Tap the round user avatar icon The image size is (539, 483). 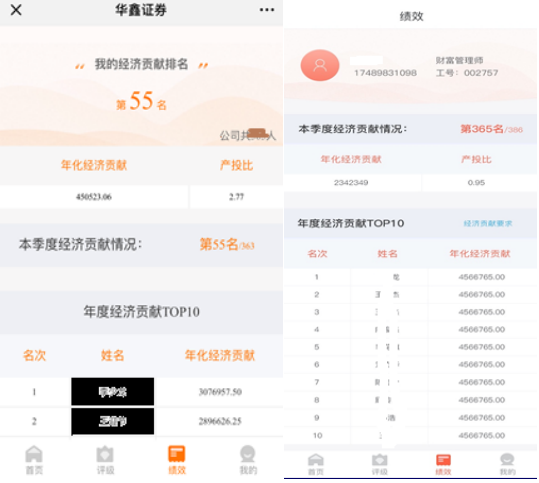click(320, 65)
